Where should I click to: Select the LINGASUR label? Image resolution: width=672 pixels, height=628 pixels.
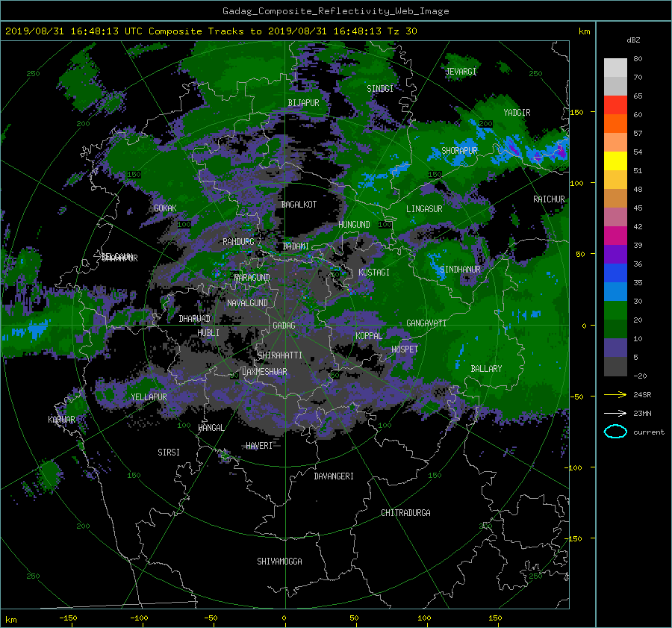(x=424, y=209)
